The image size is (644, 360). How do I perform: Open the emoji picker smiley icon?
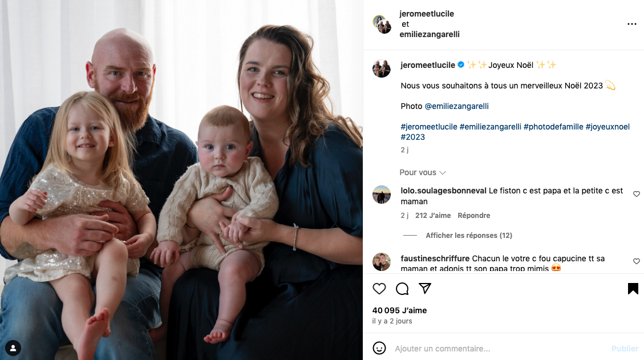379,348
